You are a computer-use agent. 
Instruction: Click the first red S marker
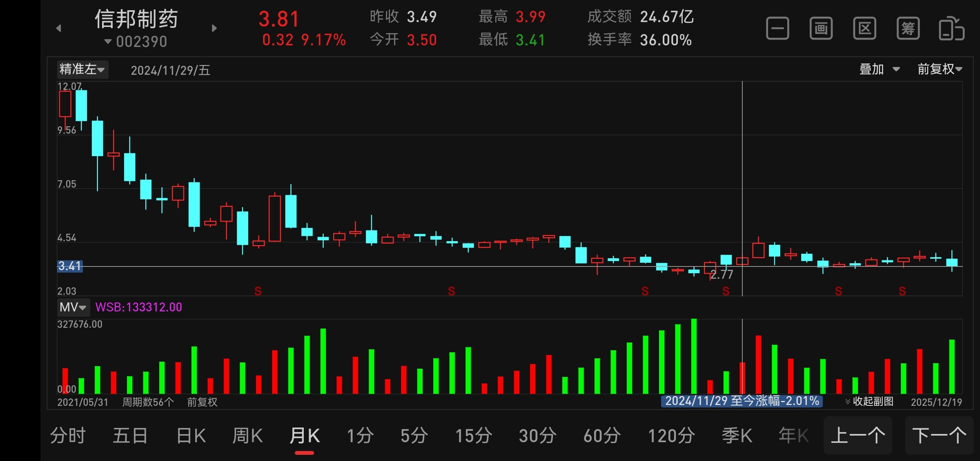pos(258,291)
